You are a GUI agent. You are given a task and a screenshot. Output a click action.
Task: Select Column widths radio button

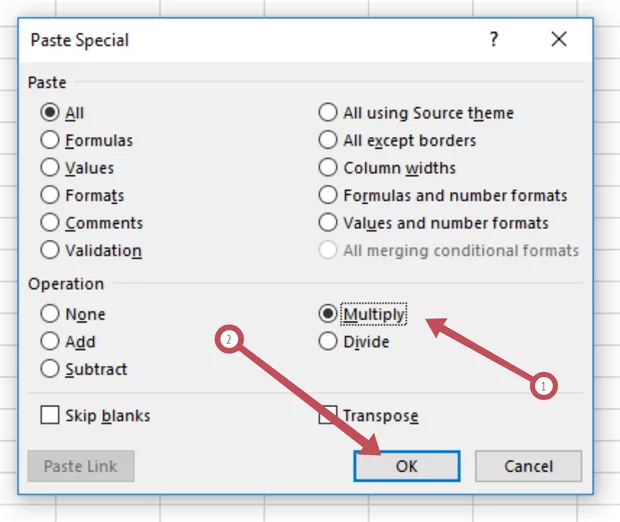coord(328,168)
